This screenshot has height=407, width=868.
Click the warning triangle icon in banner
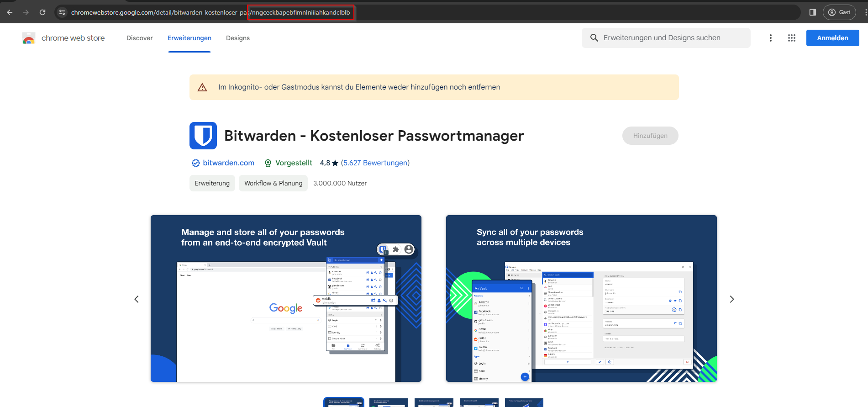(202, 87)
